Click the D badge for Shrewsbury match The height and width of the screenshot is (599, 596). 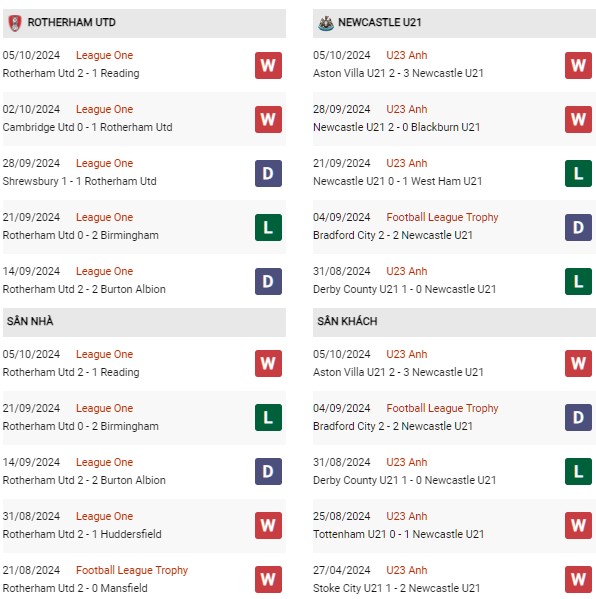pyautogui.click(x=268, y=173)
